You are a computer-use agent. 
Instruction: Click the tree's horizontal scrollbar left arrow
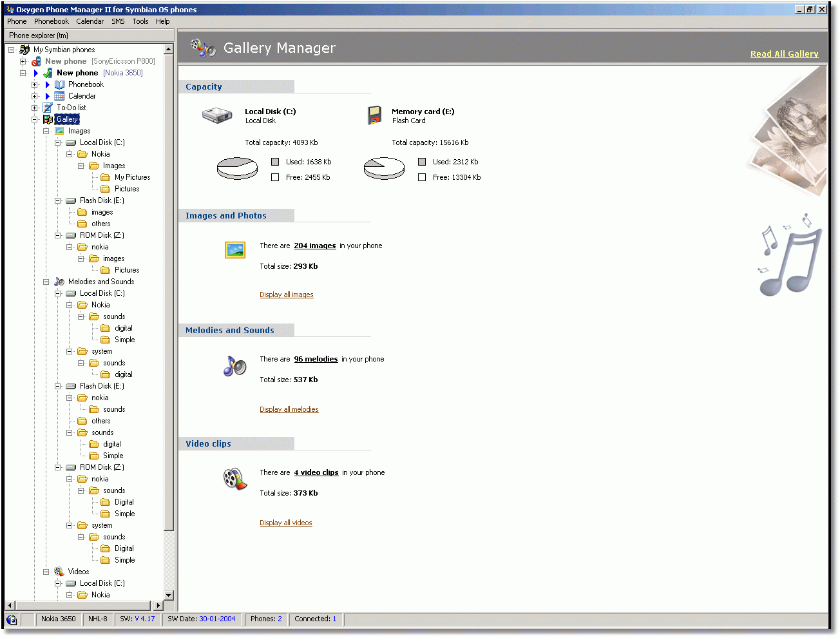point(10,605)
